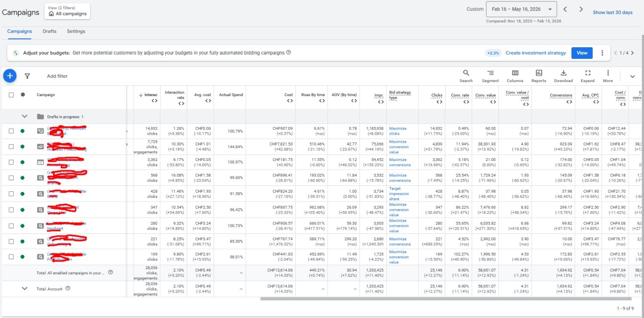Viewport: 644px width, 318px height.
Task: Open the Columns chooser
Action: (x=515, y=76)
